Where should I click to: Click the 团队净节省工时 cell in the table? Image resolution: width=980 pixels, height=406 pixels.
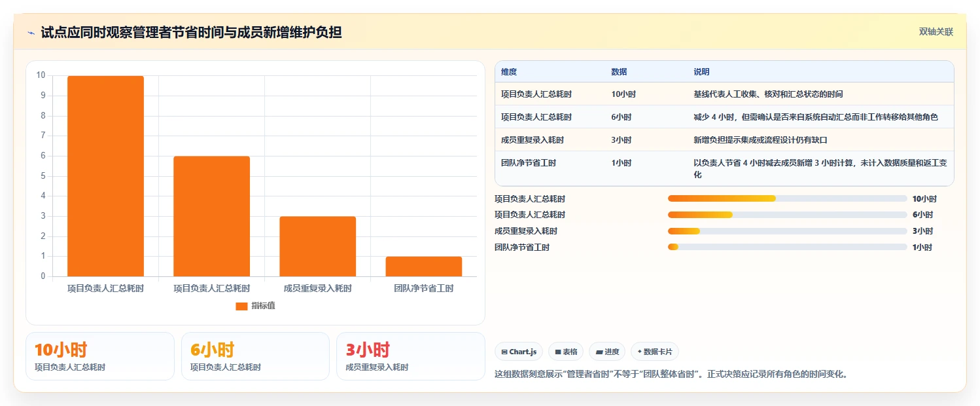(x=529, y=163)
